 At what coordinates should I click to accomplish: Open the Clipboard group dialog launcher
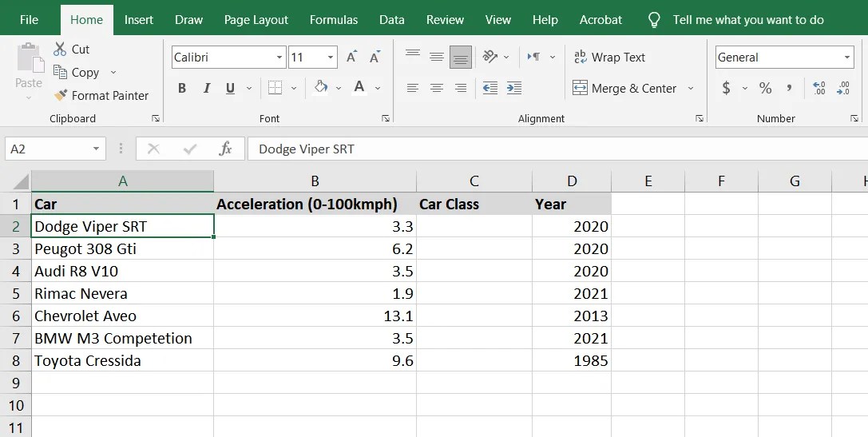point(156,118)
